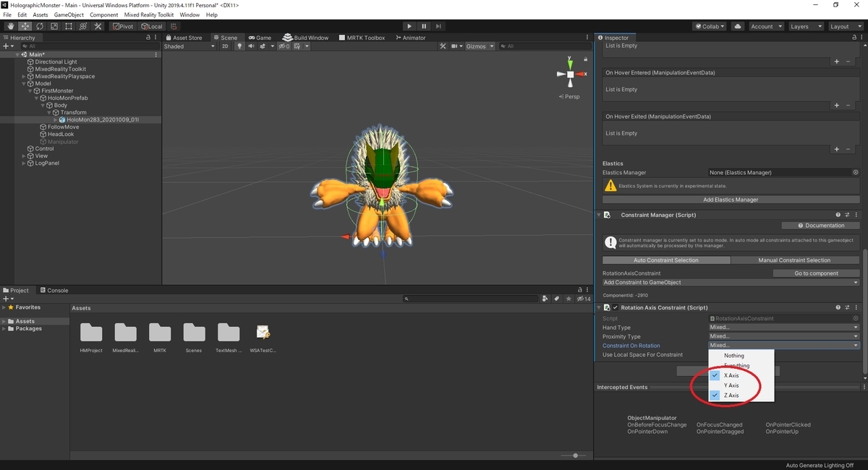Adjust Project asset icon size slider
Viewport: 868px width, 470px height.
(575, 455)
